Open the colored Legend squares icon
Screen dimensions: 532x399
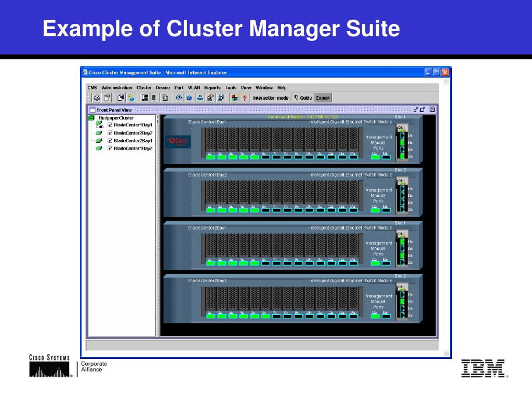(x=234, y=98)
